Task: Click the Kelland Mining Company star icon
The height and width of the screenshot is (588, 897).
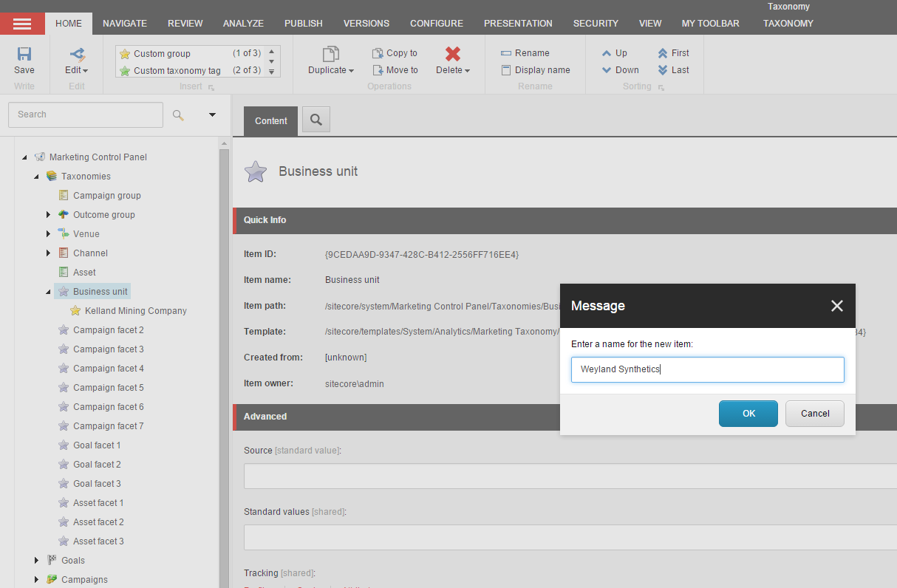Action: [75, 311]
